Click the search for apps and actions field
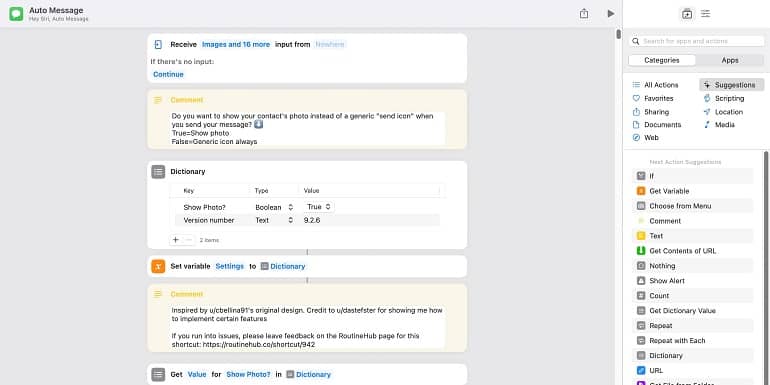This screenshot has height=385, width=770. click(696, 41)
